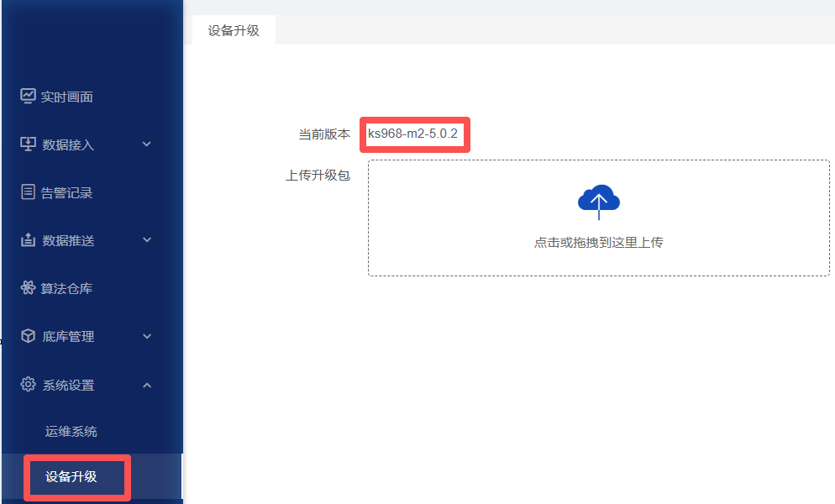Switch to the 设备升级 tab at top
Screen dimensions: 835x504
click(234, 30)
